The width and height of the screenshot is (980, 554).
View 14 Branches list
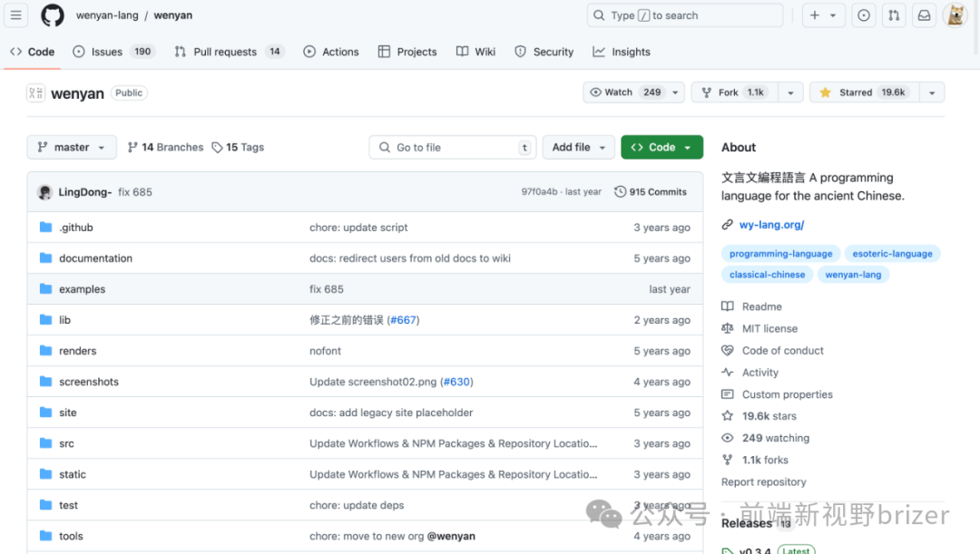[x=165, y=148]
